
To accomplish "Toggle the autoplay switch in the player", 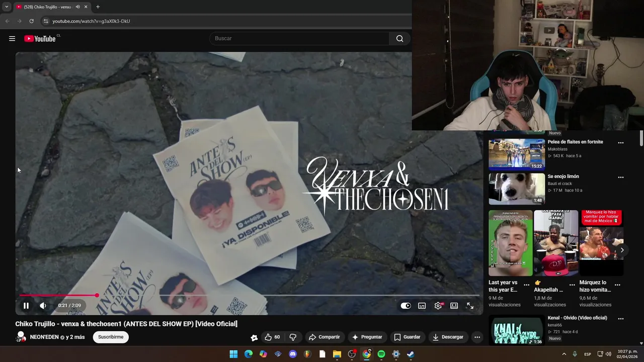I will tap(406, 306).
